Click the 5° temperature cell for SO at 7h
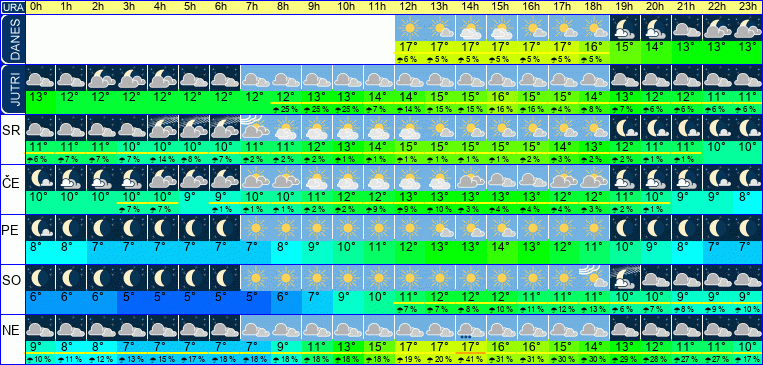This screenshot has height=365, width=763. [x=254, y=297]
